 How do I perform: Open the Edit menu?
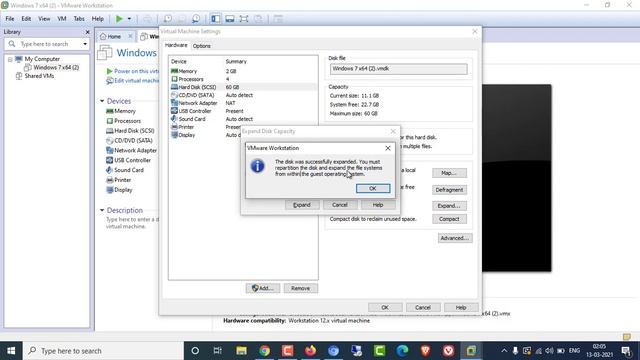tap(26, 19)
